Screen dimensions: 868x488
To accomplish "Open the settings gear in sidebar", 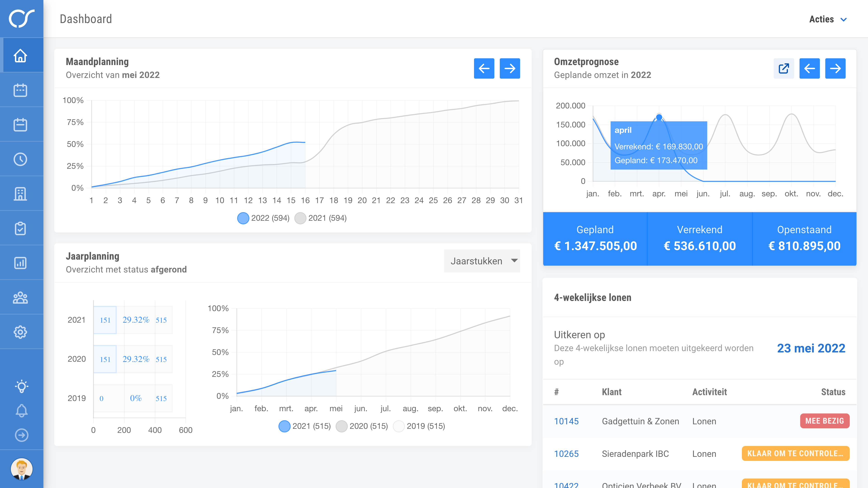I will click(x=21, y=332).
